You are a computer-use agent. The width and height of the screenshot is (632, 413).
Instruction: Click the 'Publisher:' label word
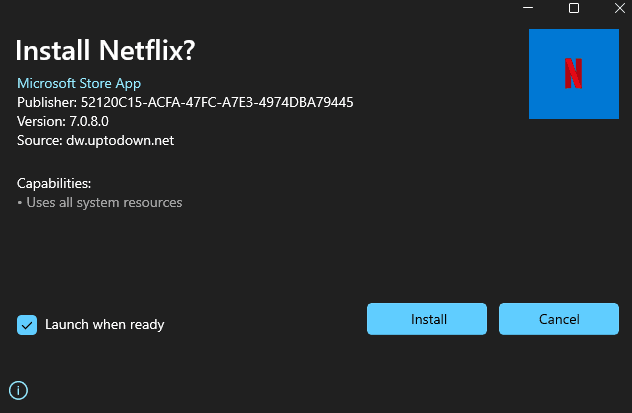click(46, 102)
